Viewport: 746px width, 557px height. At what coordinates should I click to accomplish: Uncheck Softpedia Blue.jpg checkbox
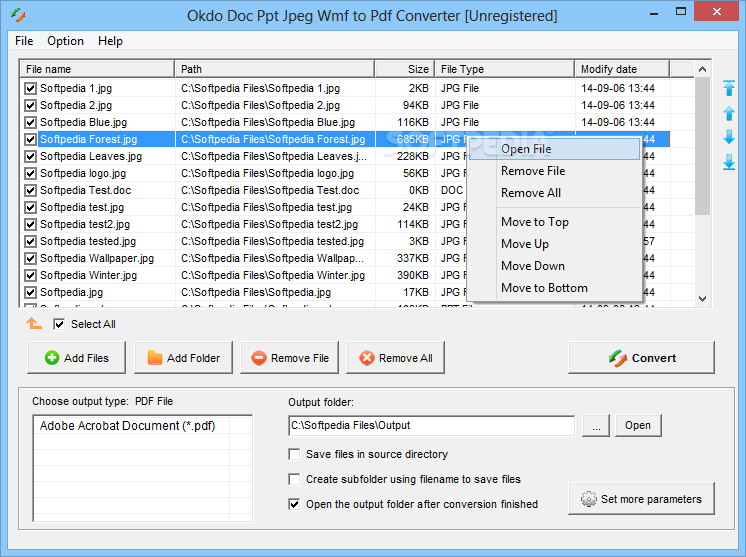[x=30, y=122]
